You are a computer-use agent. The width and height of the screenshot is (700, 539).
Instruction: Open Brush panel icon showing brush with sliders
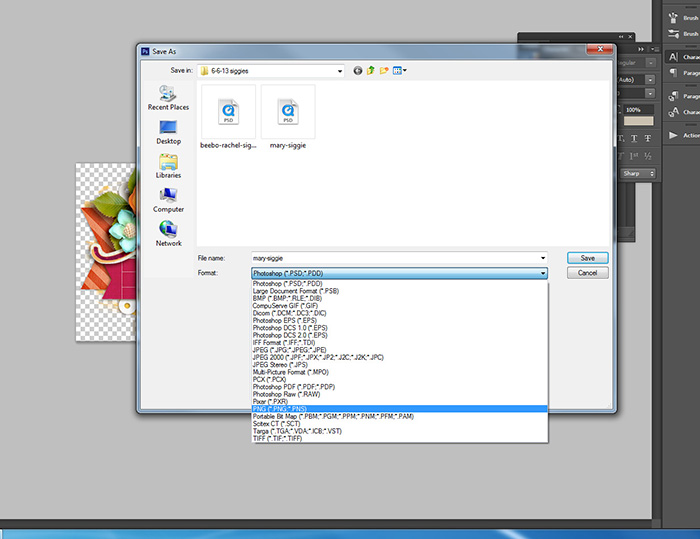tap(674, 33)
